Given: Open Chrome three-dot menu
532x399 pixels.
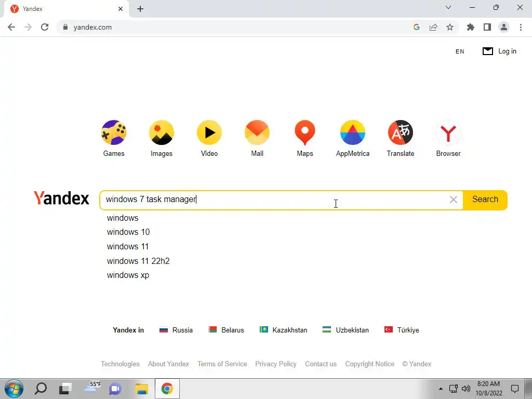Looking at the screenshot, I should click(x=521, y=27).
